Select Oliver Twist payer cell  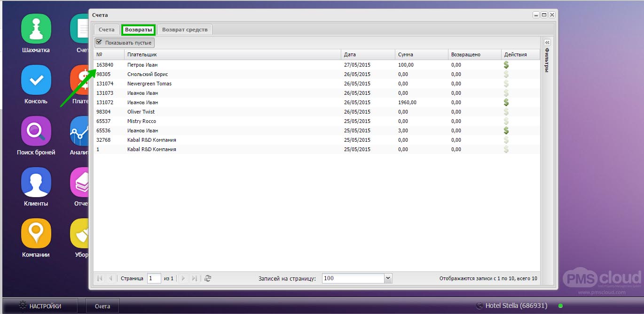[233, 112]
